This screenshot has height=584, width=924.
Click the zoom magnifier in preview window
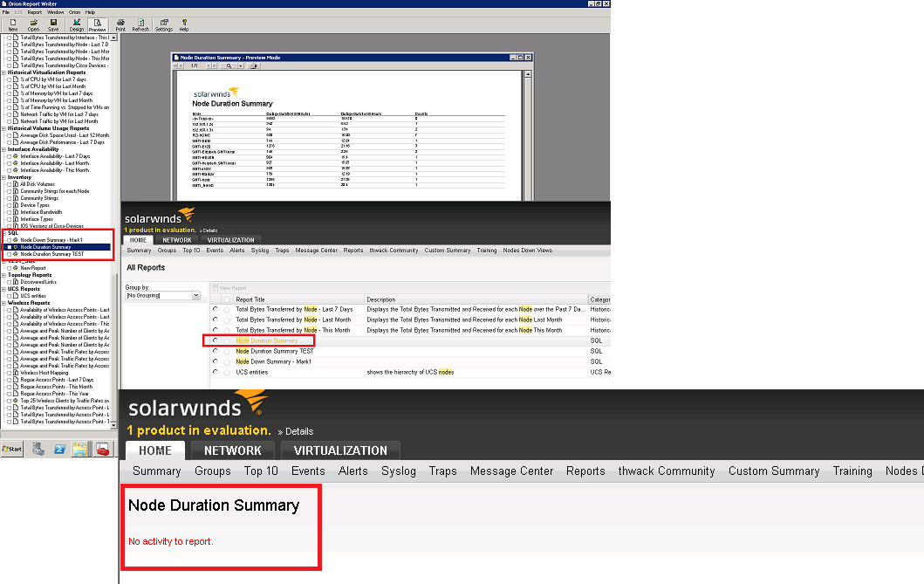pos(229,66)
